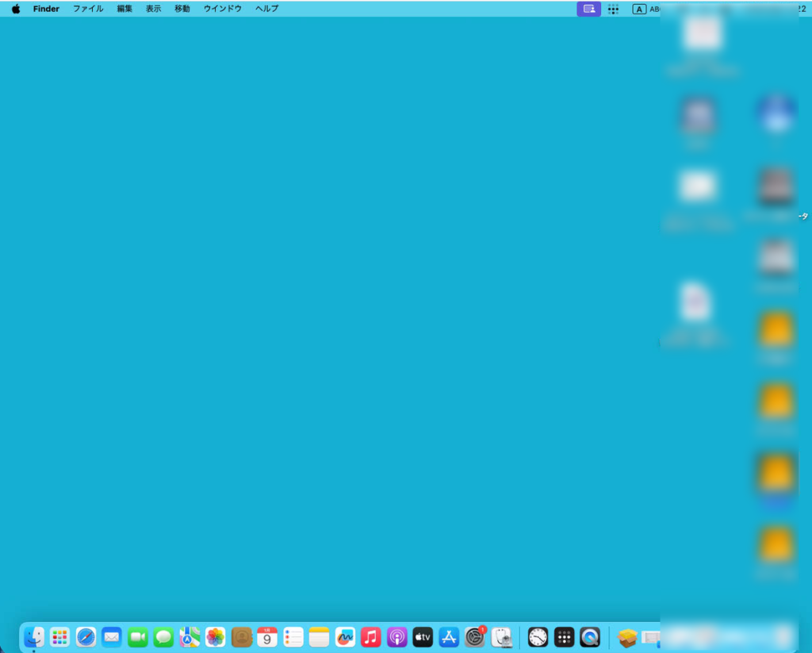Image resolution: width=812 pixels, height=653 pixels.
Task: Launch Safari from the Dock
Action: tap(86, 636)
